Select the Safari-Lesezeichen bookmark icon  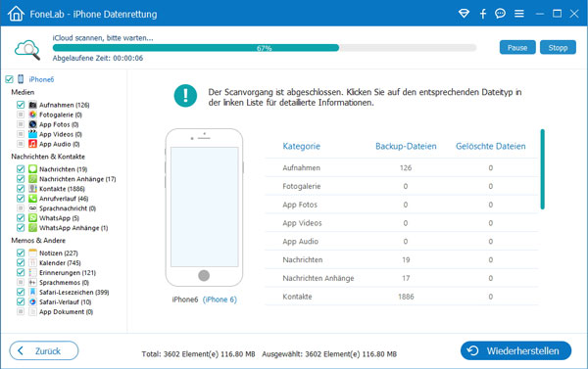[x=33, y=292]
